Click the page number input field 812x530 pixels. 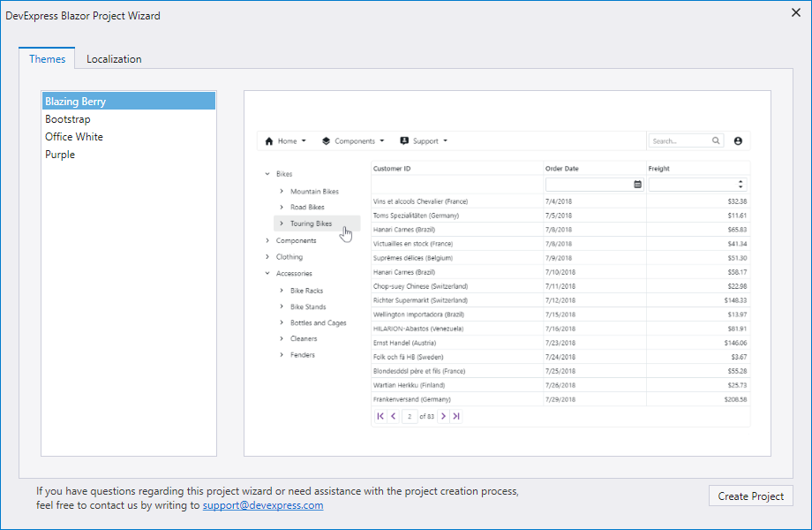click(410, 416)
